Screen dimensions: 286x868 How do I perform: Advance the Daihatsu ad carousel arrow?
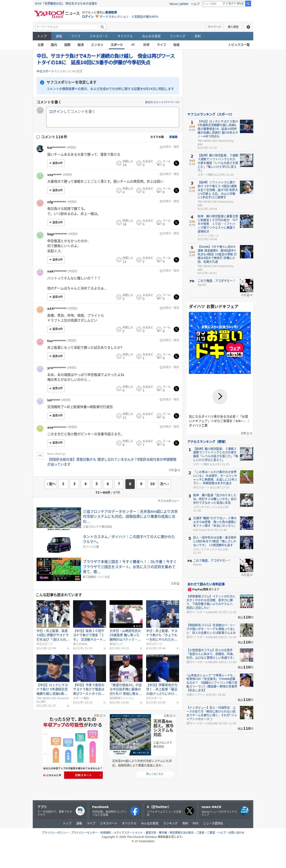pos(220,396)
